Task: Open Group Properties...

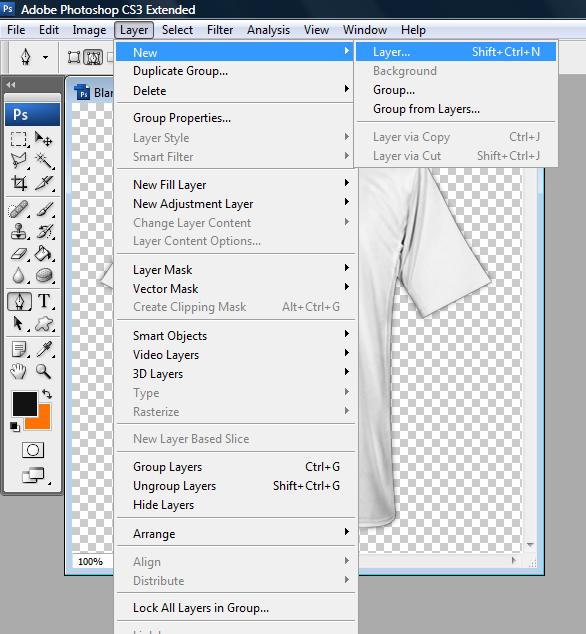Action: [x=235, y=118]
